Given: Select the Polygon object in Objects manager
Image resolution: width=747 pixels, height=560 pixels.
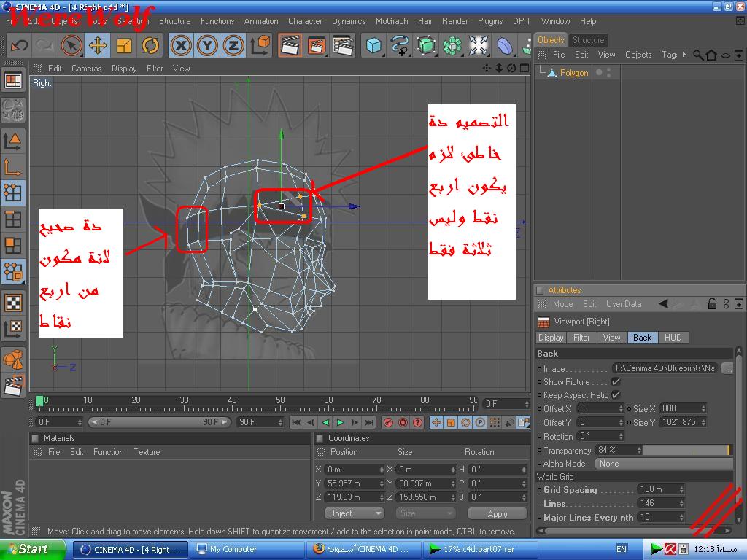Looking at the screenshot, I should click(x=574, y=73).
